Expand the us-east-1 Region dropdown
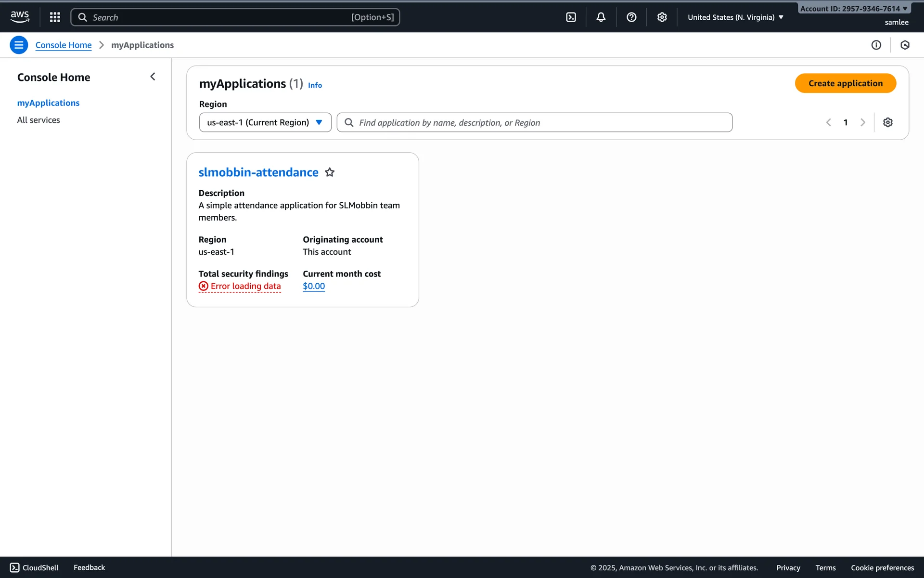This screenshot has width=924, height=578. tap(265, 122)
